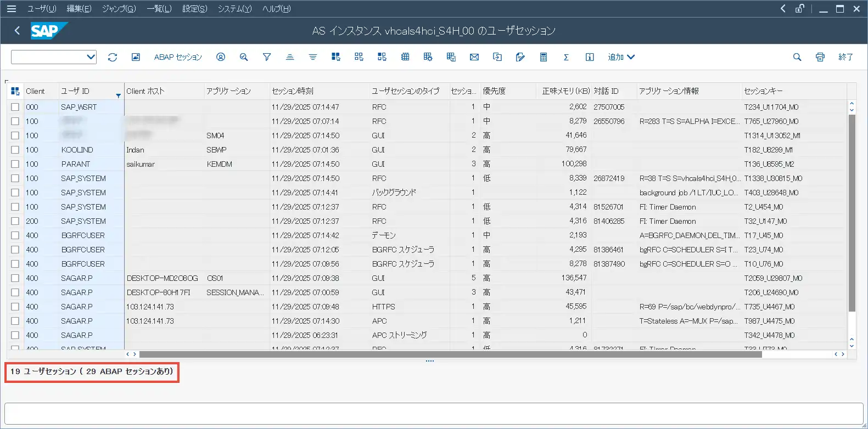Sort the list in ascending order
The height and width of the screenshot is (429, 868).
pos(290,57)
